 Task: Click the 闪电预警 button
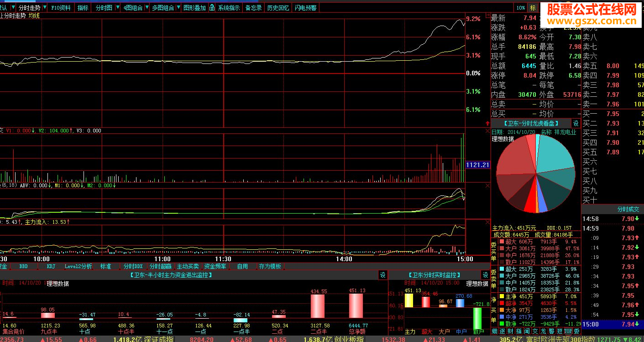tap(305, 8)
